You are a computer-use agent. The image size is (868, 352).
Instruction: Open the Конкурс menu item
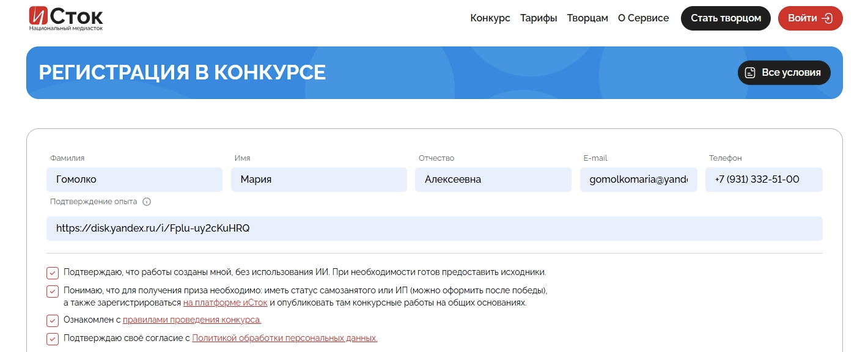pos(490,18)
